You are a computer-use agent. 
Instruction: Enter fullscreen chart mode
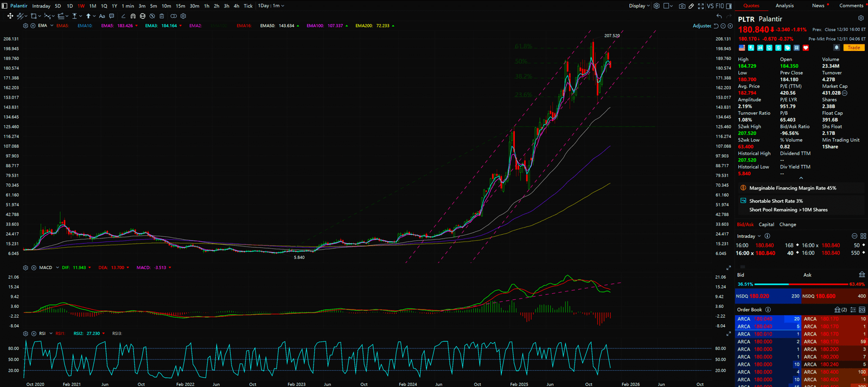(x=700, y=6)
